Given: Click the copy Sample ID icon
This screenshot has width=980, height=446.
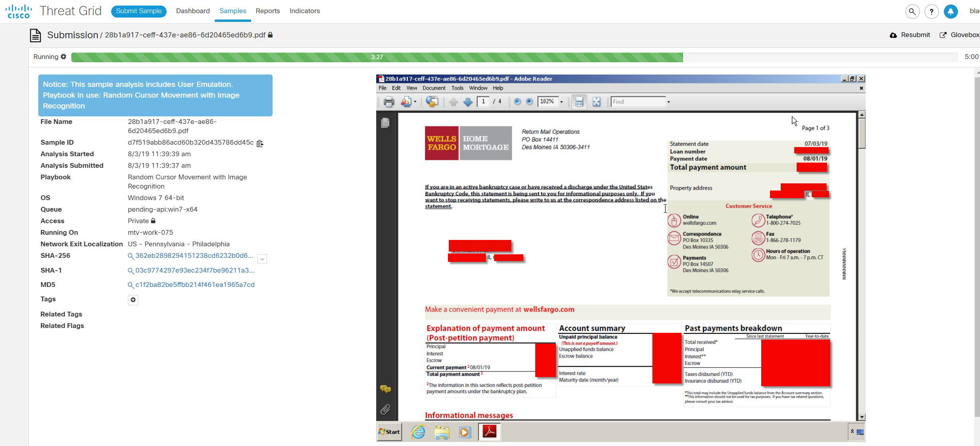Looking at the screenshot, I should click(260, 143).
